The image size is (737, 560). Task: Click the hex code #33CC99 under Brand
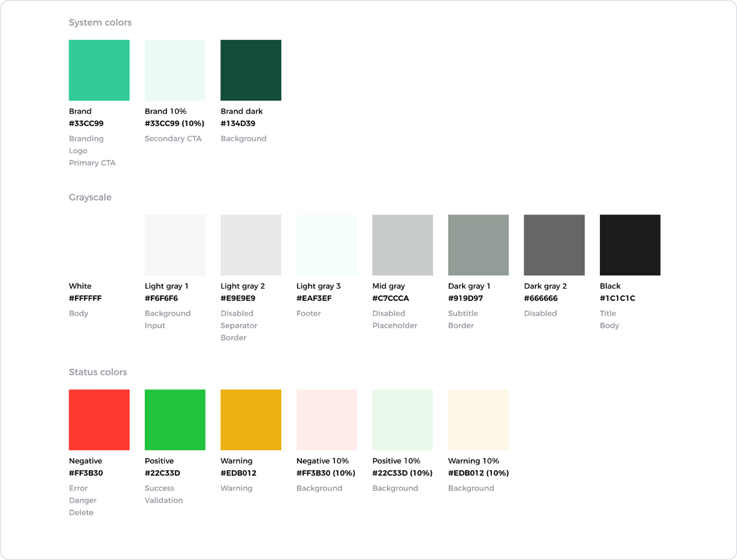86,124
